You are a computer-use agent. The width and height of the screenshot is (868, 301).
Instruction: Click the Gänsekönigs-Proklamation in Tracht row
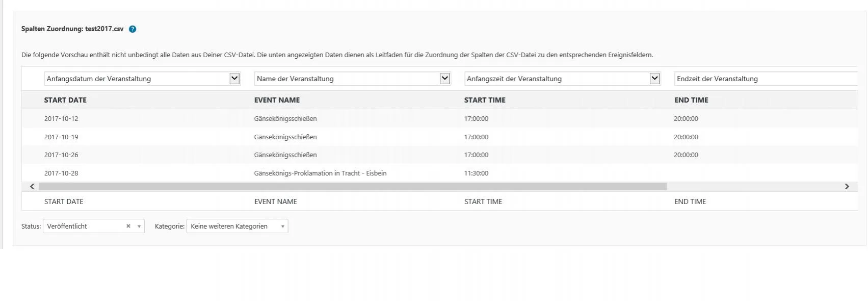[x=440, y=173]
